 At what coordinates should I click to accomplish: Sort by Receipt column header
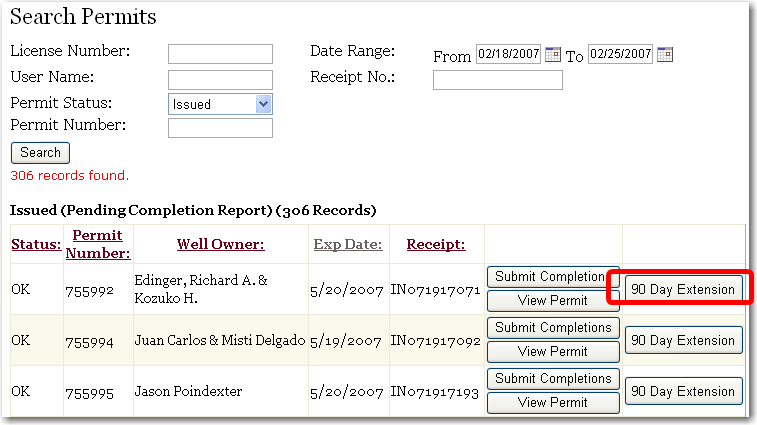point(435,245)
